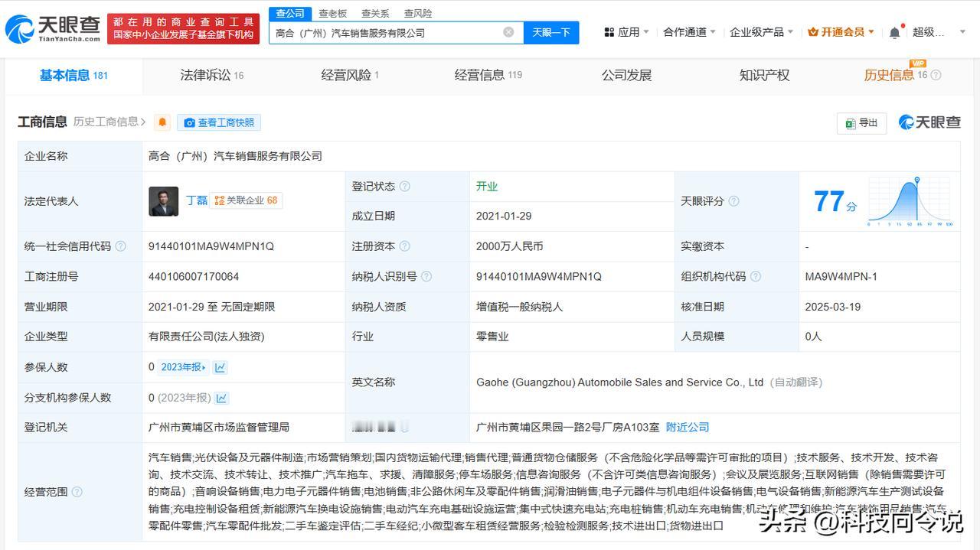The image size is (980, 550).
Task: Click 丁磊's portrait photo
Action: click(x=163, y=201)
